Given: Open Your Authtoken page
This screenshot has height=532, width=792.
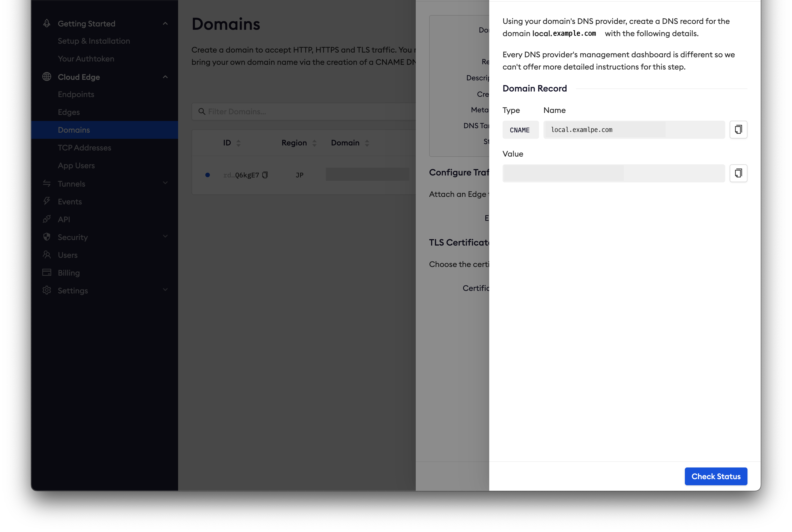Looking at the screenshot, I should pyautogui.click(x=86, y=59).
